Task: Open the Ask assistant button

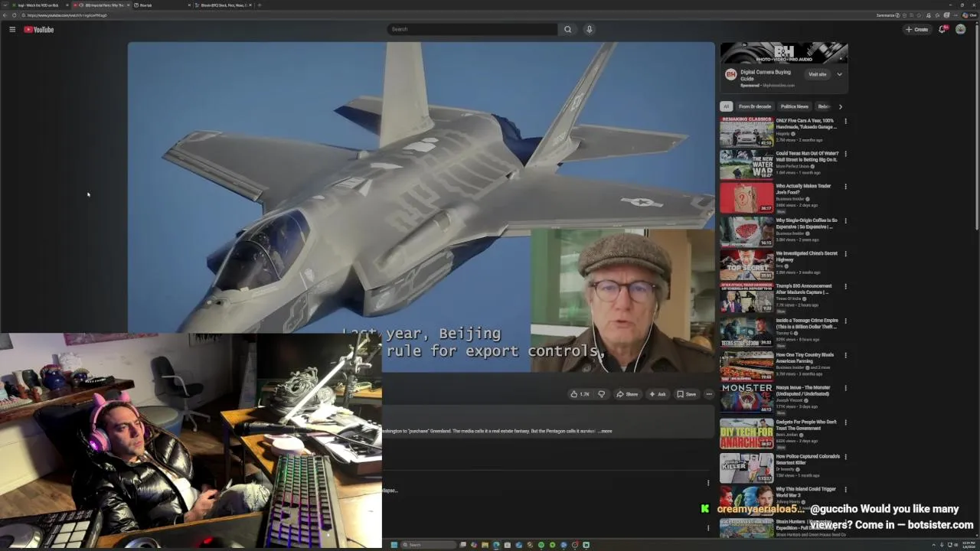Action: (658, 394)
